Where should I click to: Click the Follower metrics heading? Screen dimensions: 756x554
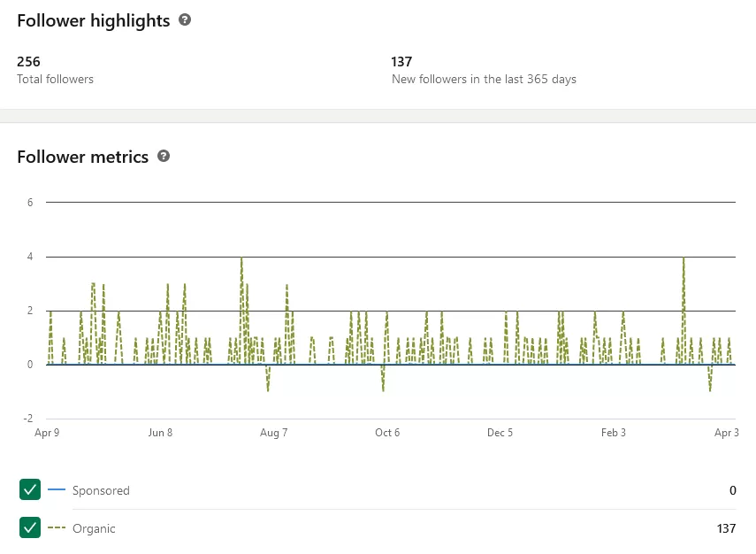(83, 157)
